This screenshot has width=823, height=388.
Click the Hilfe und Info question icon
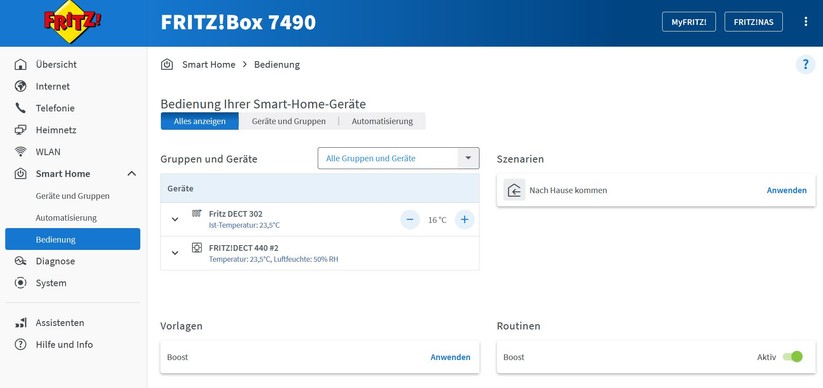[x=20, y=345]
